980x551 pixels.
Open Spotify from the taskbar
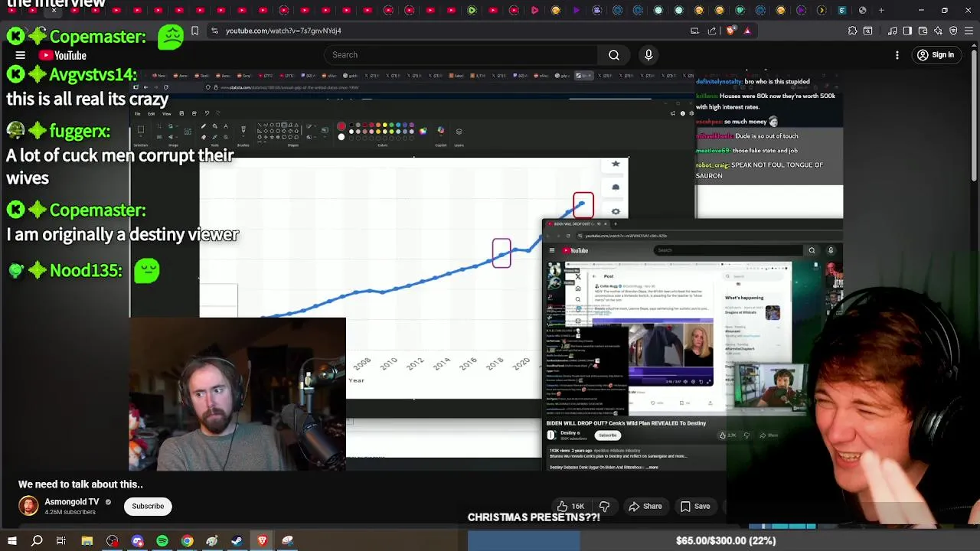tap(162, 540)
